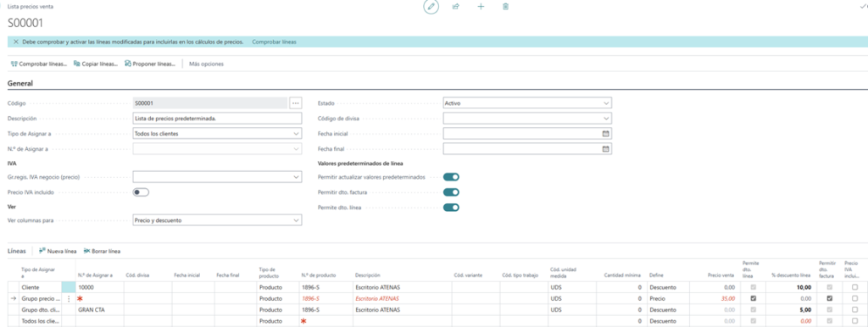Open the Líneas section menu
Viewport: 868px width, 327px height.
coord(17,251)
